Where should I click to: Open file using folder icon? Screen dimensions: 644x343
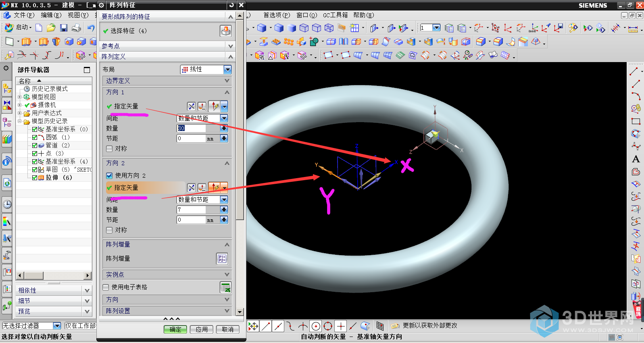[x=51, y=27]
